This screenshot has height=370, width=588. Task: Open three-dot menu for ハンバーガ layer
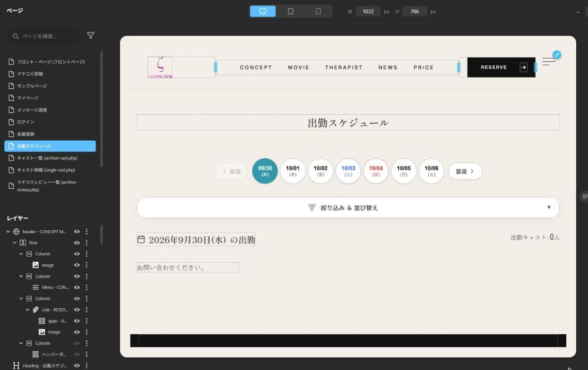[x=86, y=354]
